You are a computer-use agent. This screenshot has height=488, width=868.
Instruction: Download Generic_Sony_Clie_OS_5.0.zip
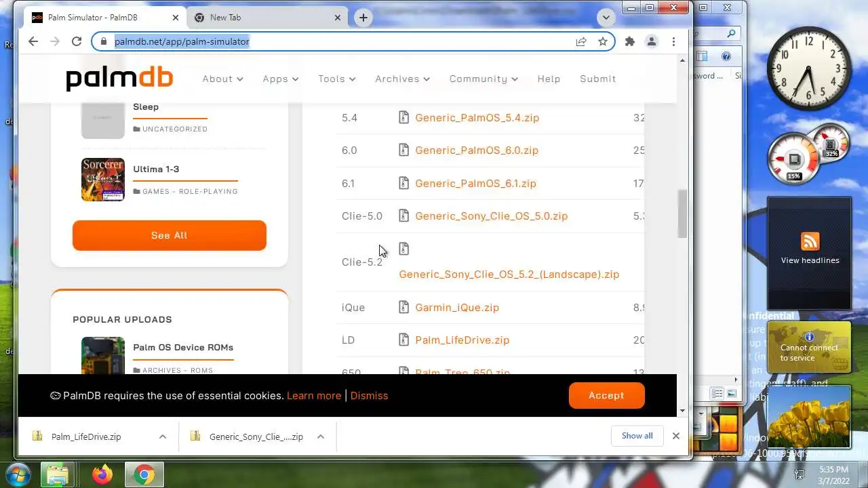[x=491, y=216]
